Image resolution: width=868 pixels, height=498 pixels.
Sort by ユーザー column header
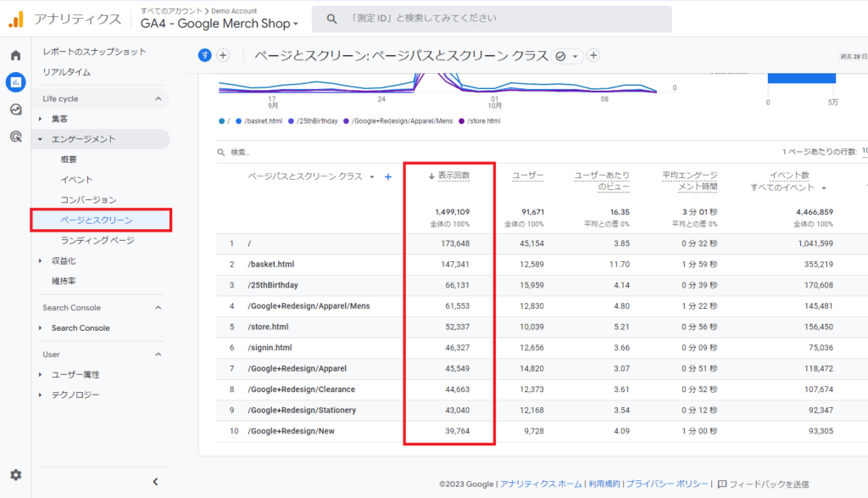[x=527, y=176]
